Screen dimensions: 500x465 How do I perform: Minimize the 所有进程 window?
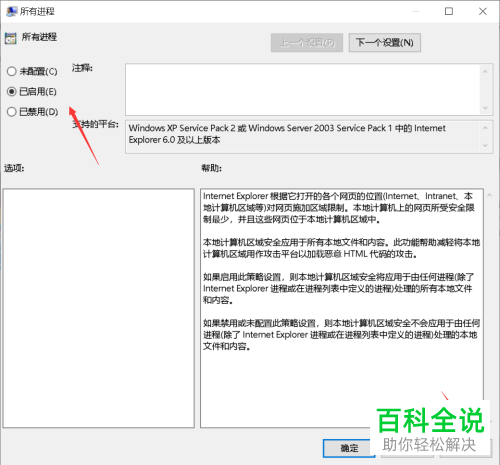(x=416, y=11)
